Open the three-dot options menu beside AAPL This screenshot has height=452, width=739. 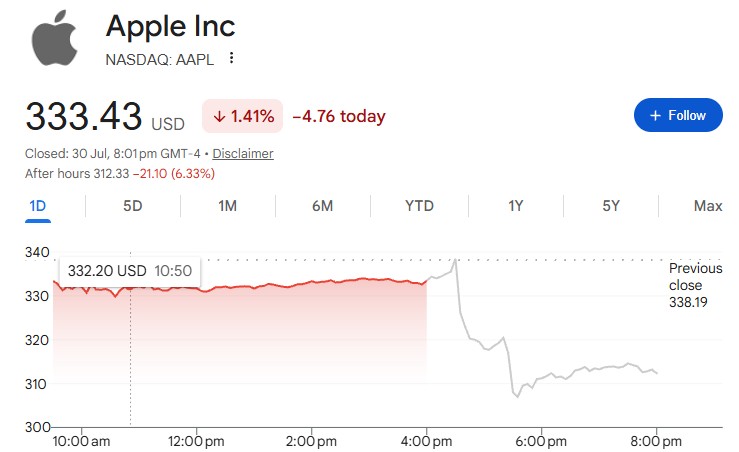(231, 58)
